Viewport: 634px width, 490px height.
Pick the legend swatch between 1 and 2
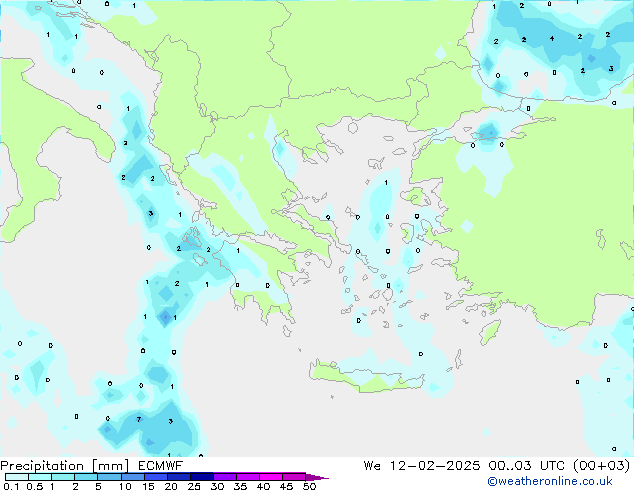tap(63, 477)
